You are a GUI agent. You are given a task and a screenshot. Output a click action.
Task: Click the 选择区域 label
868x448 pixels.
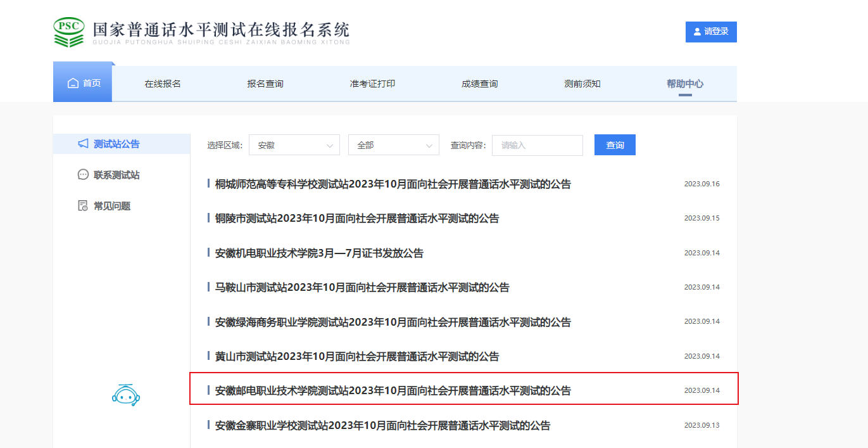225,145
